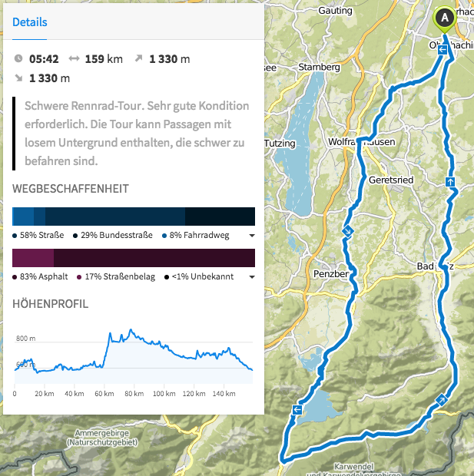Click the clock duration icon
Screen dimensions: 474x476
(18, 59)
